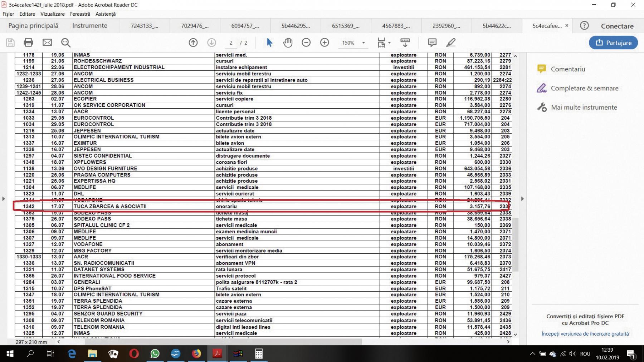644x362 pixels.
Task: Open Completare & semnare tool
Action: coord(577,88)
